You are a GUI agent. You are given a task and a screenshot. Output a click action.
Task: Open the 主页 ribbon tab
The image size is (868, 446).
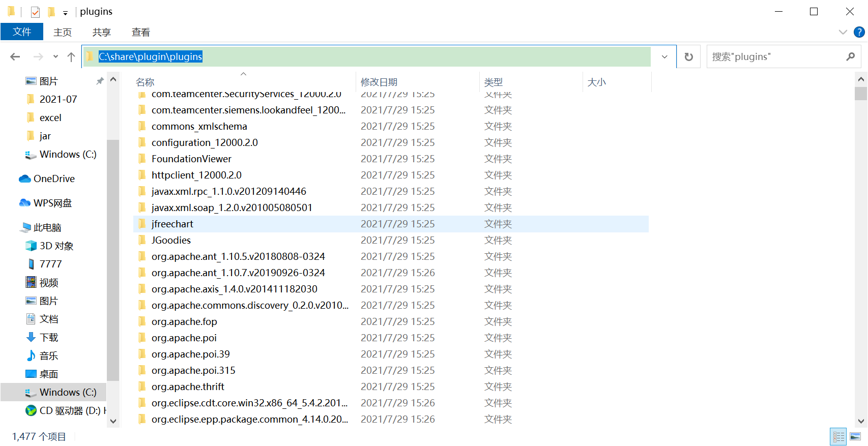[x=63, y=32]
